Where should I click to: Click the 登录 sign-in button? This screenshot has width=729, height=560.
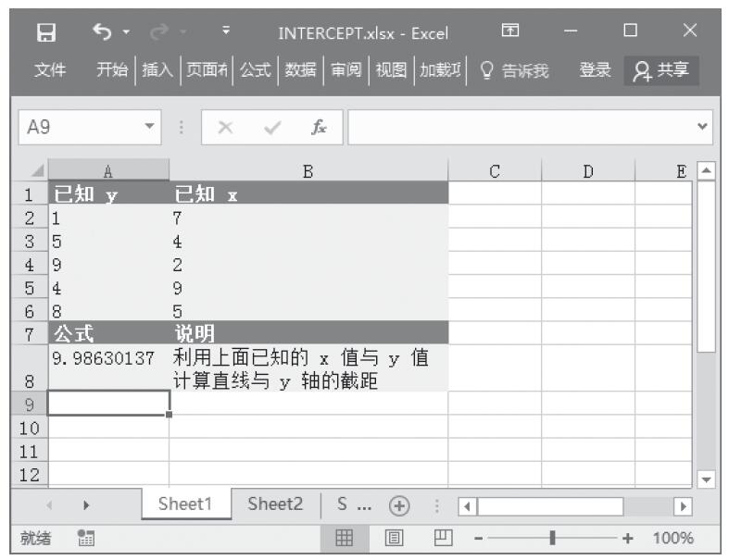[595, 70]
